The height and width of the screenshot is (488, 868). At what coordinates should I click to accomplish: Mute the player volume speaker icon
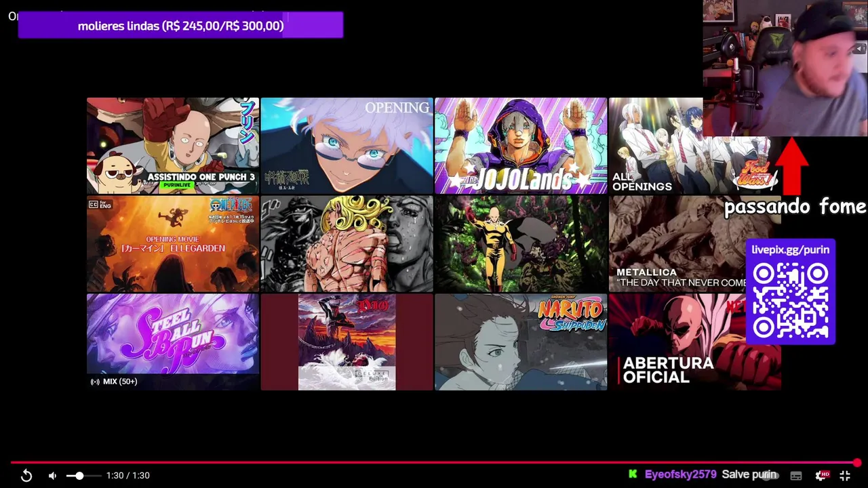click(x=52, y=476)
